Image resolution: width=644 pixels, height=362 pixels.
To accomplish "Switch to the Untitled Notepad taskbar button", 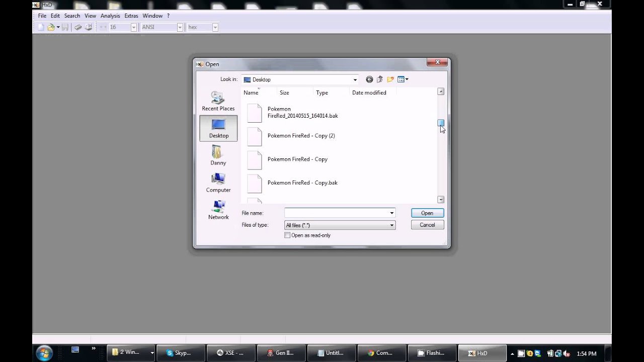I will click(331, 353).
